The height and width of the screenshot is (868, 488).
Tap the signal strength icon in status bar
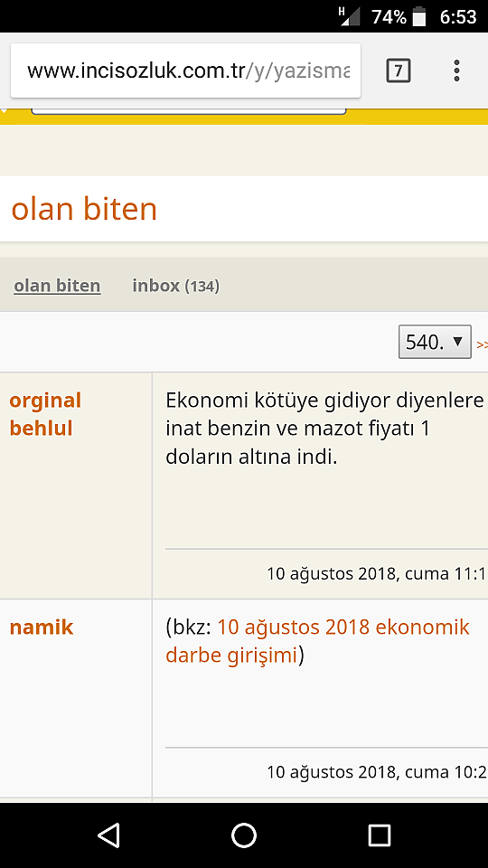click(x=349, y=15)
